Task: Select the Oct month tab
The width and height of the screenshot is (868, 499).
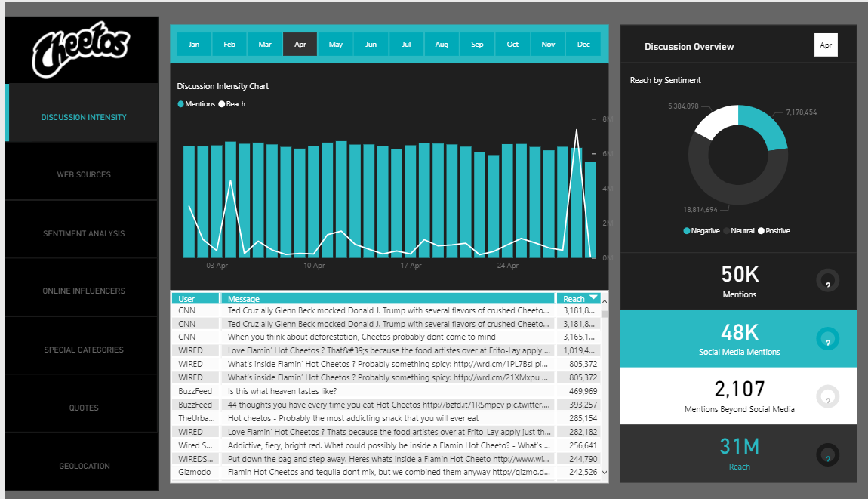Action: point(512,45)
